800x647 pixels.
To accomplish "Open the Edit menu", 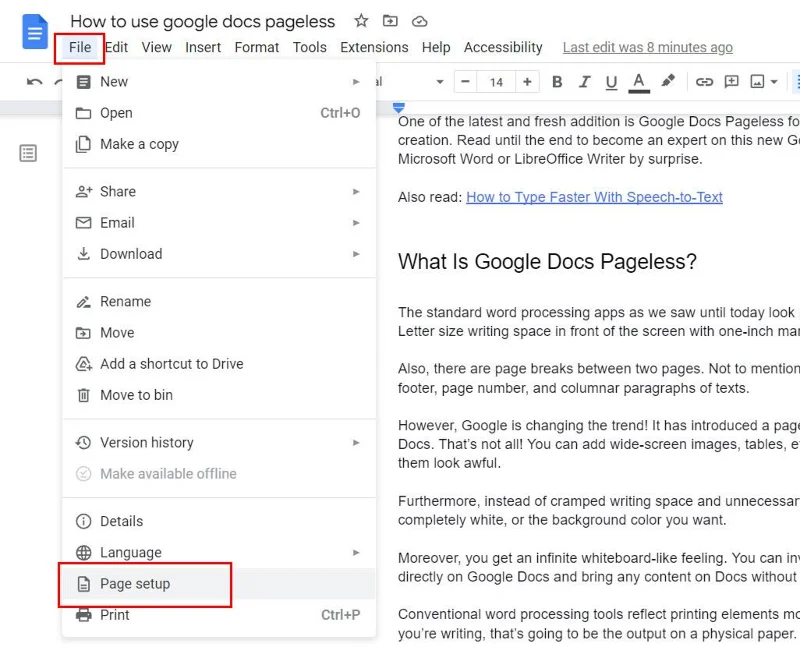I will pos(116,47).
